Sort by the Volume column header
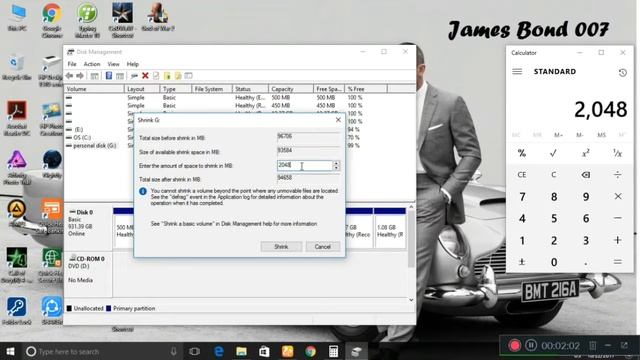Viewport: 640px width, 360px height. pos(94,89)
